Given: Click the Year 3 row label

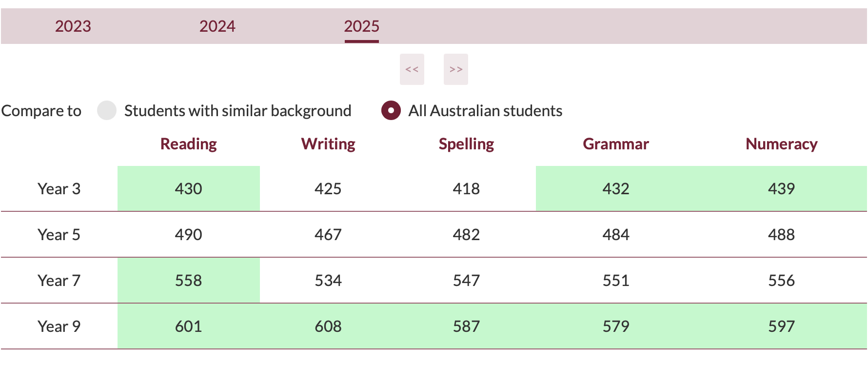Looking at the screenshot, I should 59,188.
